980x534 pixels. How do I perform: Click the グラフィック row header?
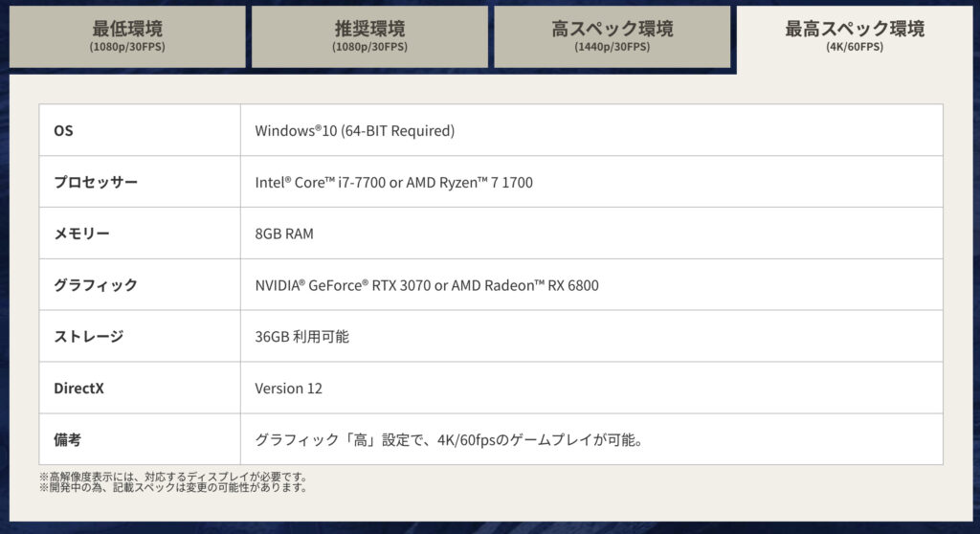(96, 285)
